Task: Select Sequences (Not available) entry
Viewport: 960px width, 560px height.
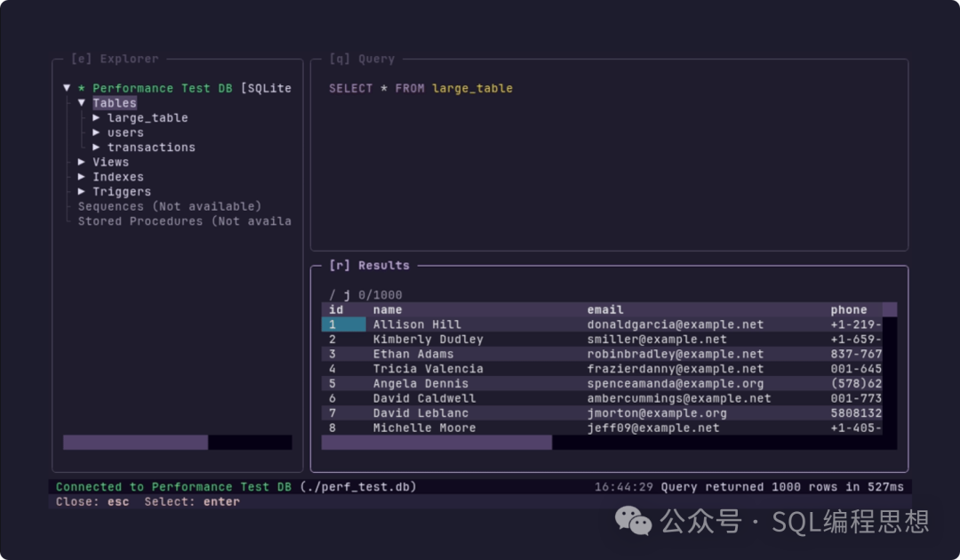Action: [169, 206]
